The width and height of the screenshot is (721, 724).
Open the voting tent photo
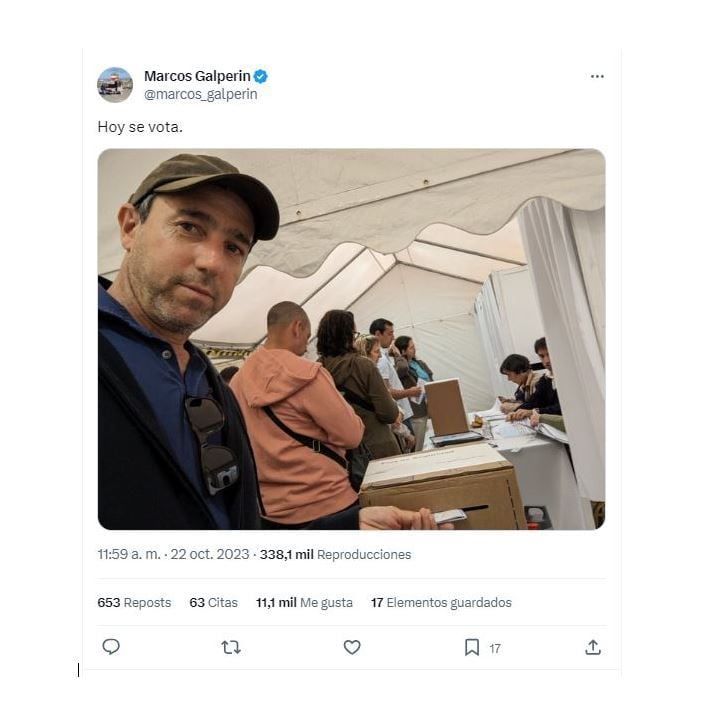tap(351, 339)
